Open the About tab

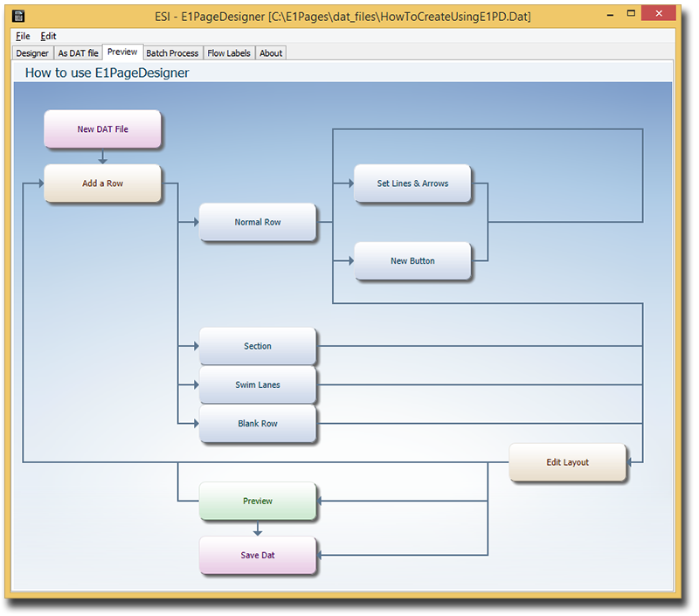coord(271,53)
